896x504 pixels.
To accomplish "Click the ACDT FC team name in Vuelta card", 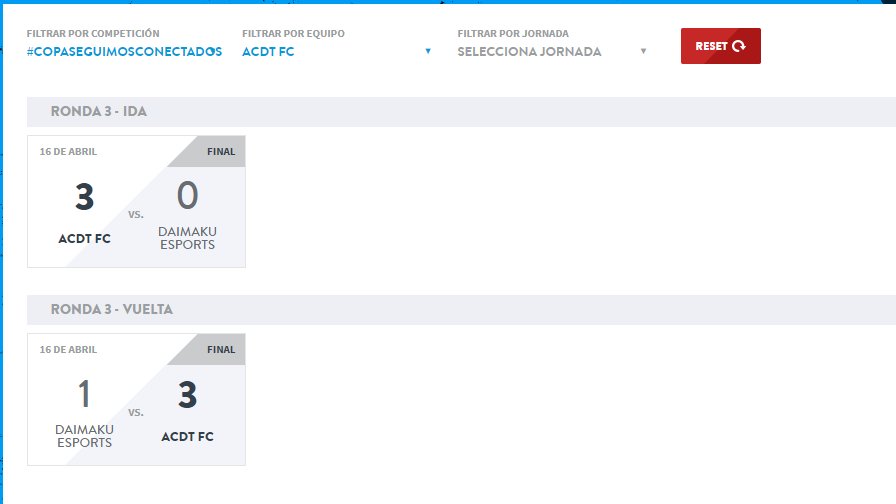I will [187, 437].
